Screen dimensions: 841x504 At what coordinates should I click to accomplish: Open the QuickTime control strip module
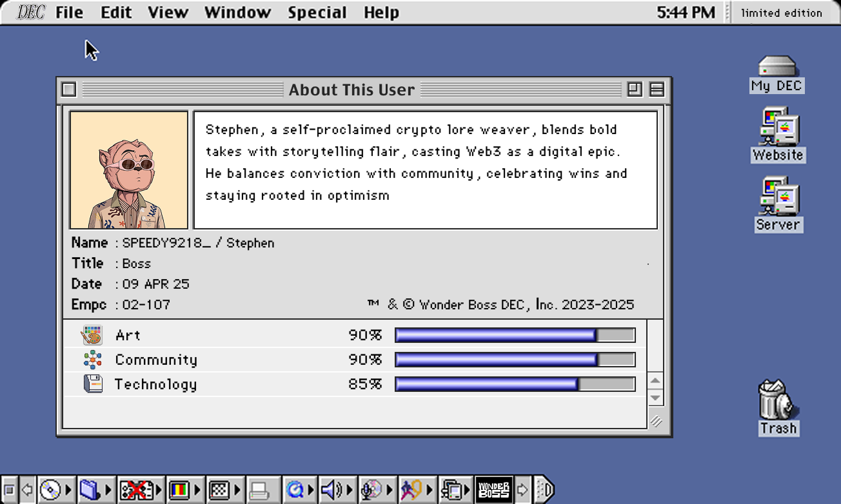(300, 490)
